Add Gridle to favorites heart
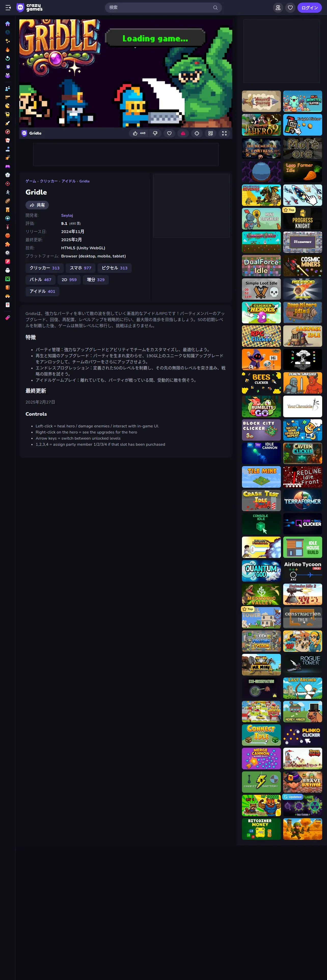The height and width of the screenshot is (980, 327). click(169, 133)
